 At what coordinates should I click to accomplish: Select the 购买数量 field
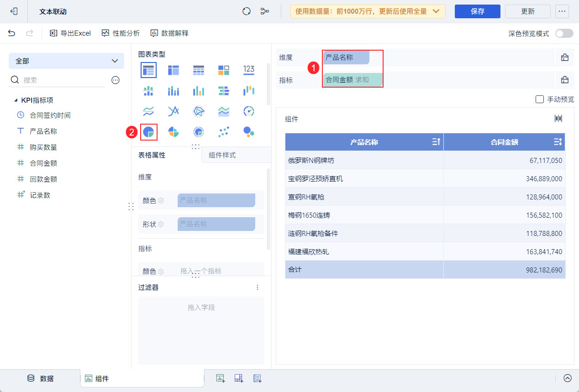pos(43,147)
